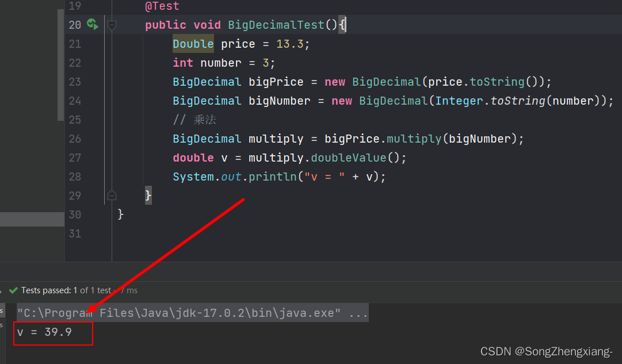Click line number 31 in gutter
Viewport: 622px width, 364px height.
tap(75, 233)
